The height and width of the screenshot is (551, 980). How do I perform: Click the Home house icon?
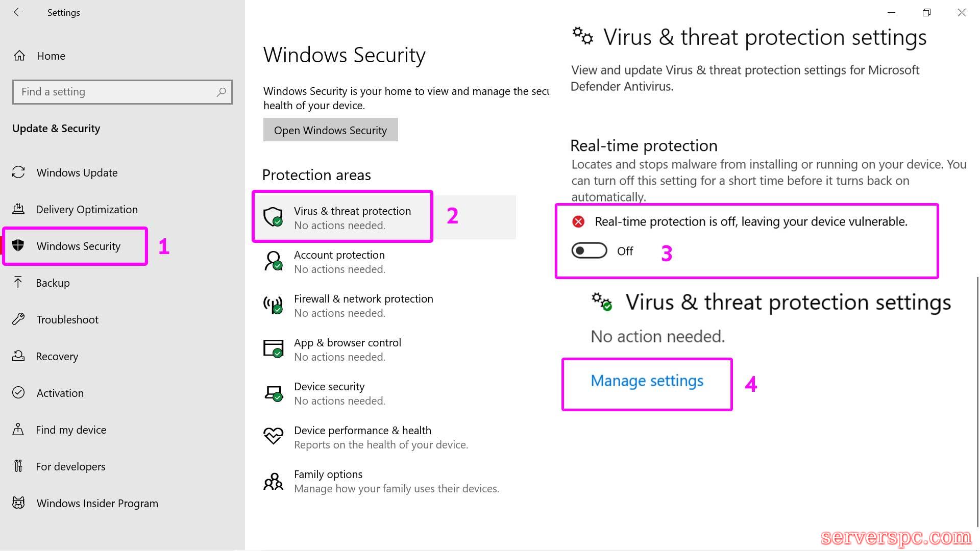19,56
